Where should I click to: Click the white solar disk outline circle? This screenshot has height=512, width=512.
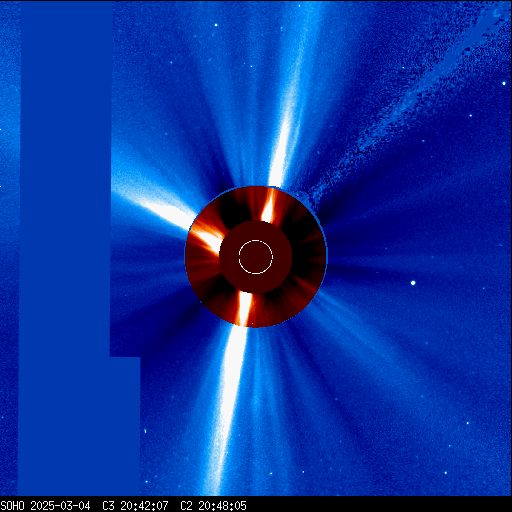pos(256,257)
